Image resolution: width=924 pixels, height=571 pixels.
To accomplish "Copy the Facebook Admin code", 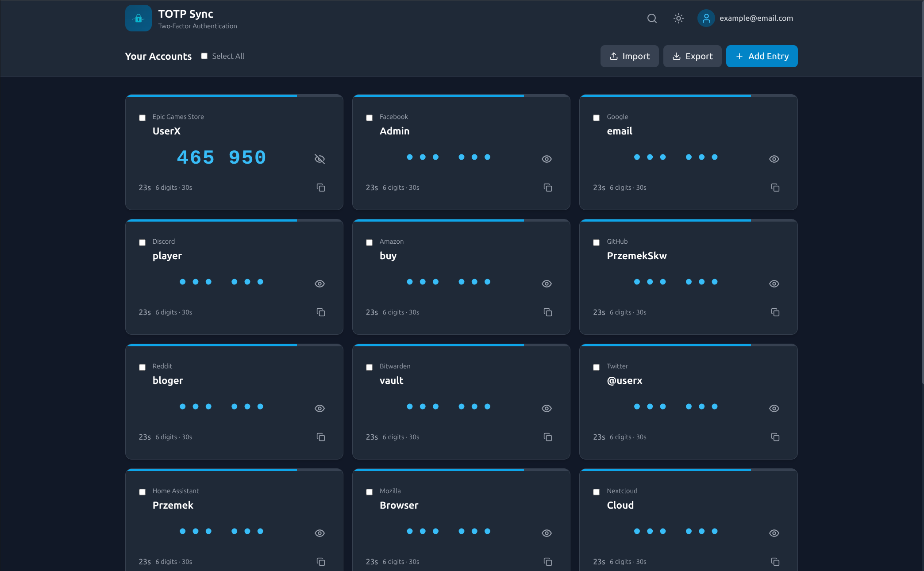I will click(548, 188).
